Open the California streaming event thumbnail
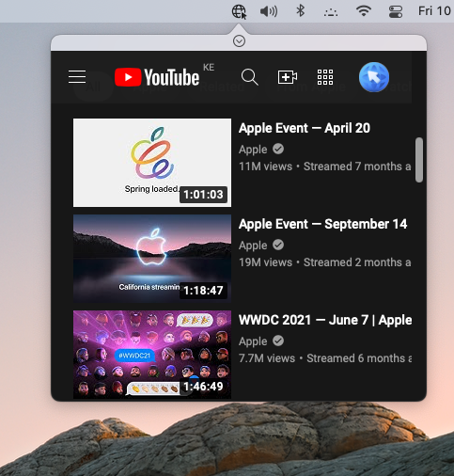The height and width of the screenshot is (476, 454). click(152, 259)
